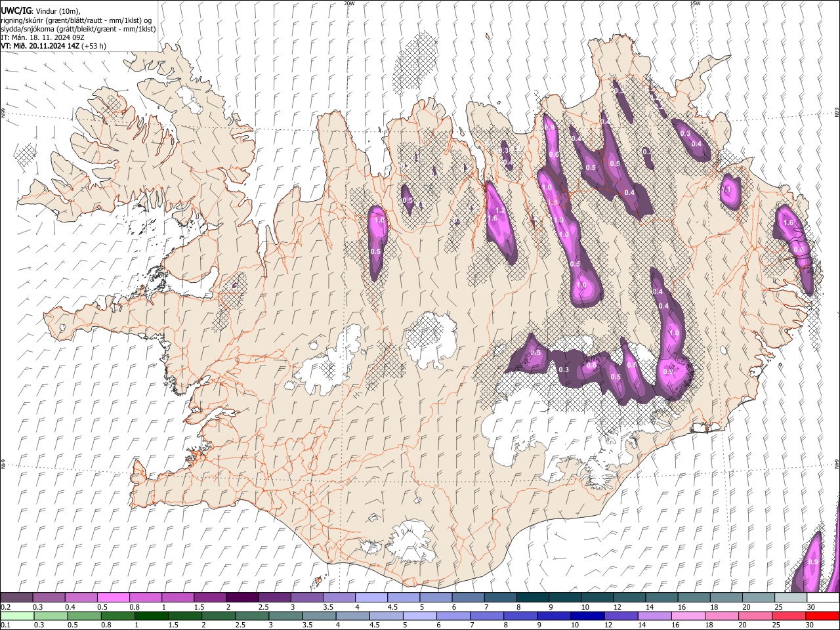Click the 0.2 label on the snow scale

[x=5, y=606]
